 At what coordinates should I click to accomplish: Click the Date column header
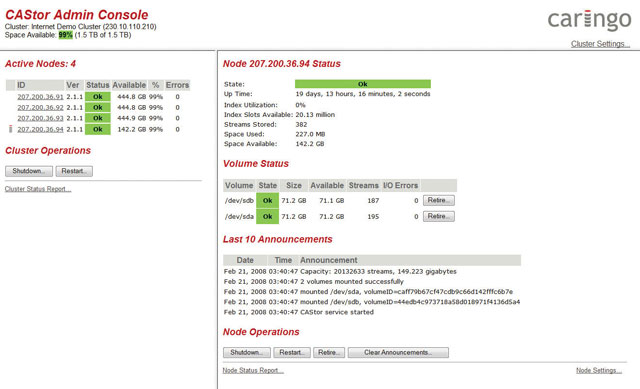pyautogui.click(x=245, y=260)
